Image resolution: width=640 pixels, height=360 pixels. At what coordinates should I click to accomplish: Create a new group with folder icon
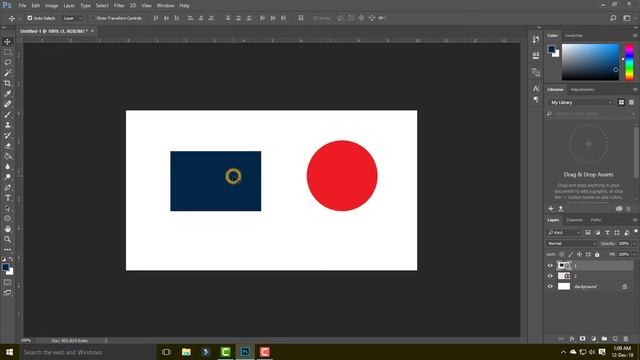(x=604, y=339)
